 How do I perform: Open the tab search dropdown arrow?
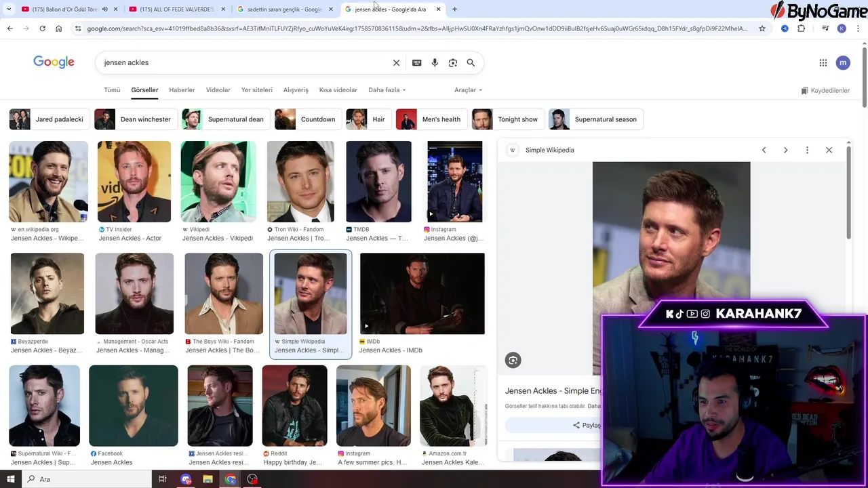tap(9, 9)
